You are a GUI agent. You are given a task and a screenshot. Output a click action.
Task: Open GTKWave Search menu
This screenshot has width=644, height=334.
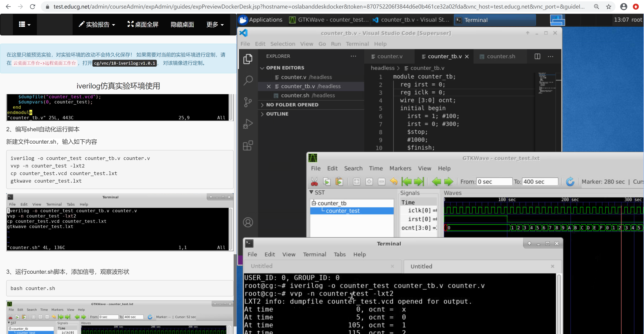(353, 168)
